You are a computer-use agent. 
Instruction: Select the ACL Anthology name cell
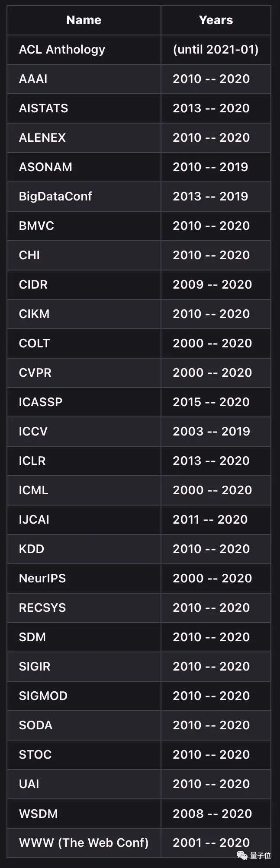tap(62, 49)
